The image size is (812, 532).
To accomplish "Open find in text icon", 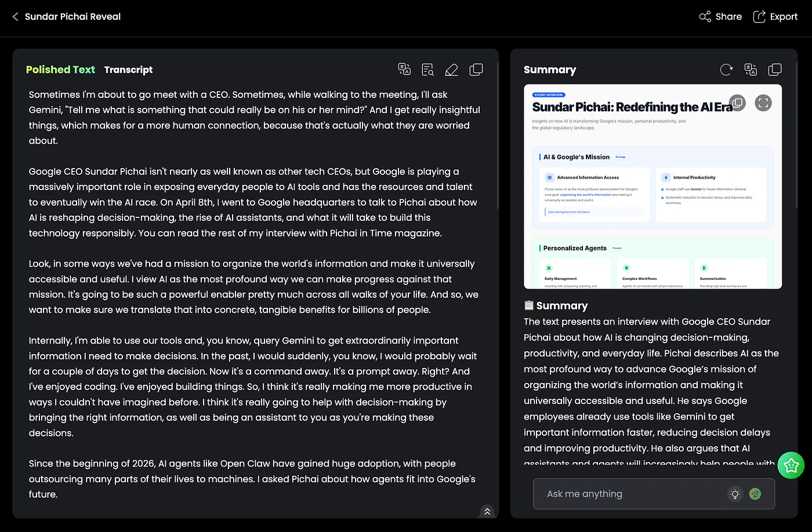I will (x=428, y=70).
